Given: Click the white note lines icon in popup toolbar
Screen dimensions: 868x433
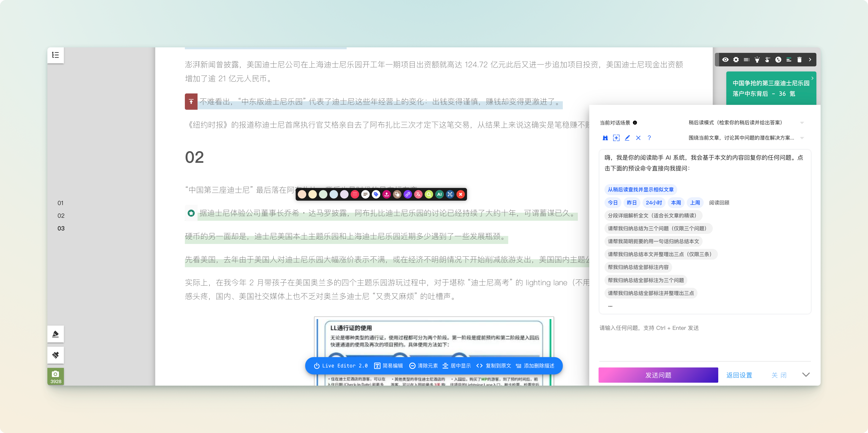Looking at the screenshot, I should [365, 194].
